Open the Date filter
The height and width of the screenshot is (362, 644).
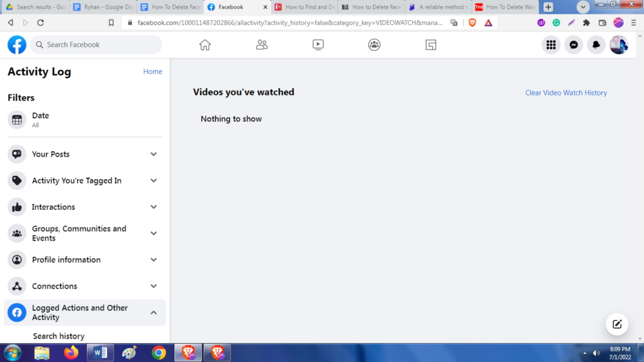pyautogui.click(x=40, y=119)
